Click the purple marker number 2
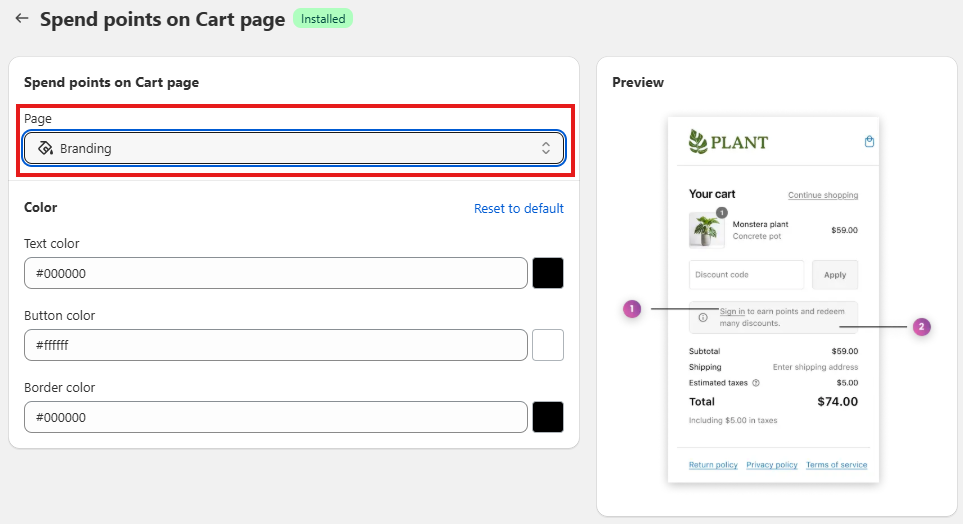 click(921, 327)
